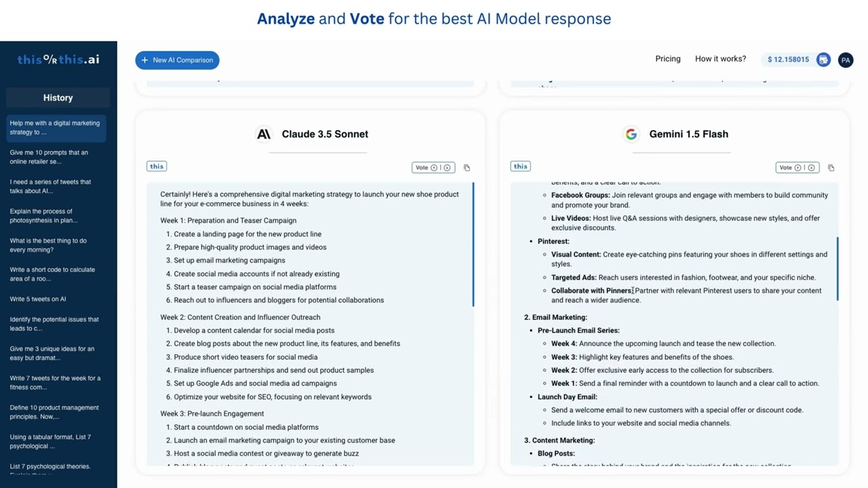Viewport: 868px width, 488px height.
Task: Copy the Gemini 1.5 Flash response
Action: coord(831,167)
